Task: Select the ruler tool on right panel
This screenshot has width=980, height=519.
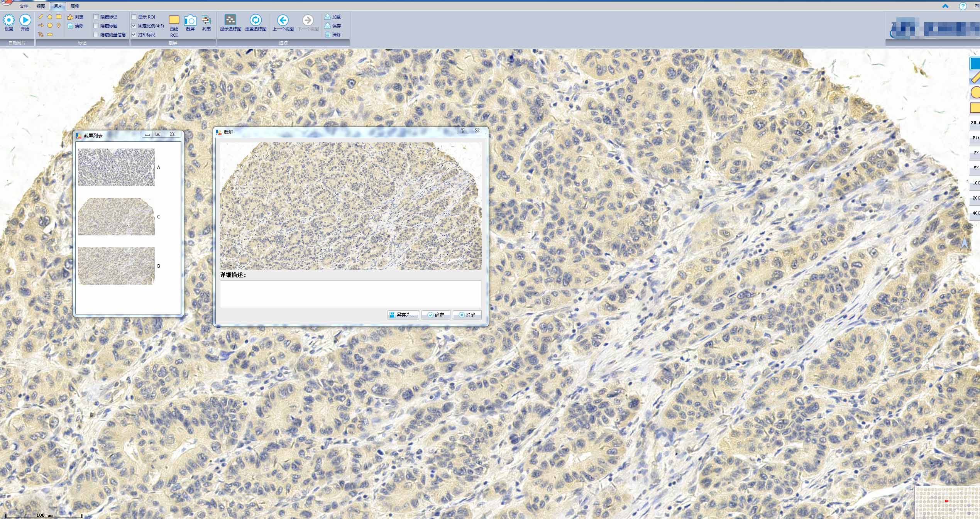Action: 975,78
